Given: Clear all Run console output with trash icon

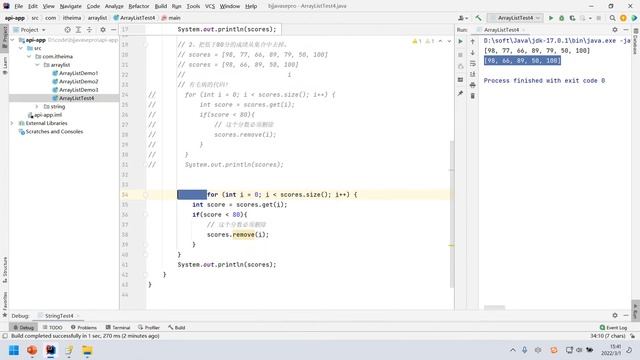Looking at the screenshot, I should click(473, 96).
